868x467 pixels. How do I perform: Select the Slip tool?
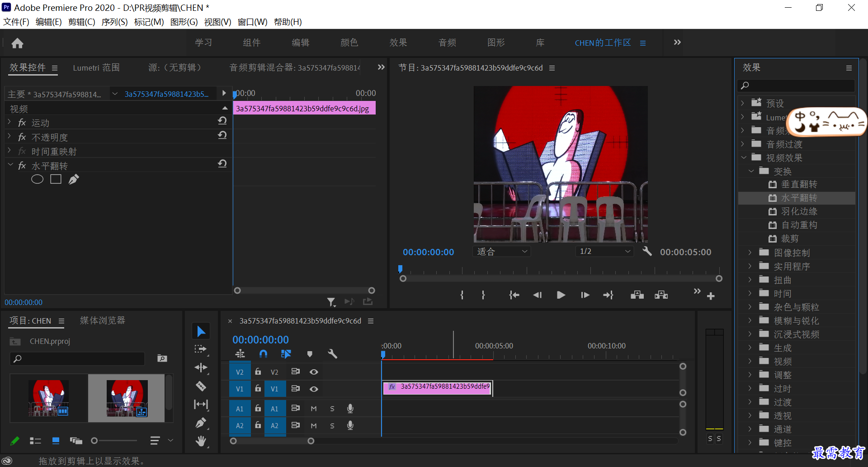[201, 404]
